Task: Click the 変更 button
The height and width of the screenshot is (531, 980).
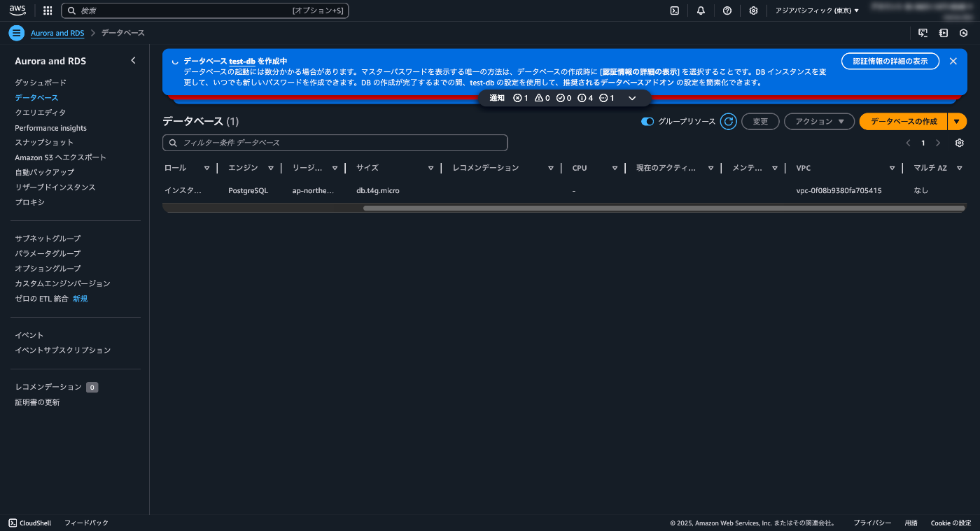Action: coord(760,122)
